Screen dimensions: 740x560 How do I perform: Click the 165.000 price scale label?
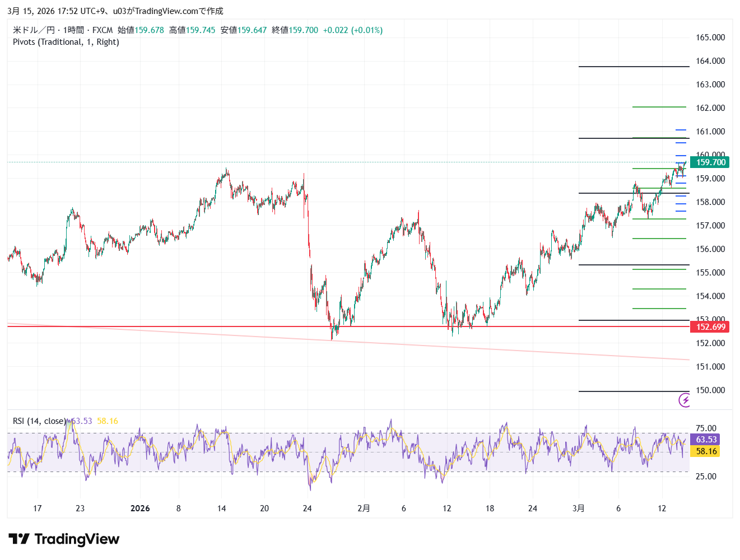click(x=710, y=38)
